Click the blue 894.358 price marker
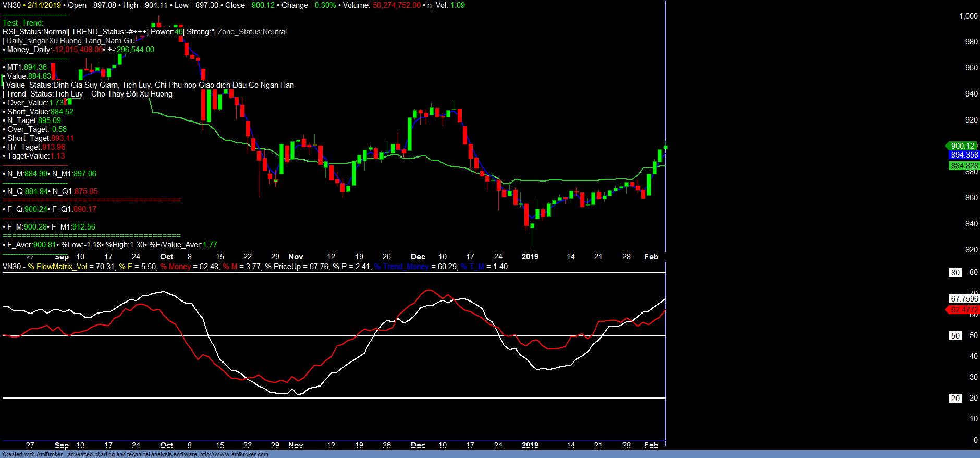 tap(964, 155)
